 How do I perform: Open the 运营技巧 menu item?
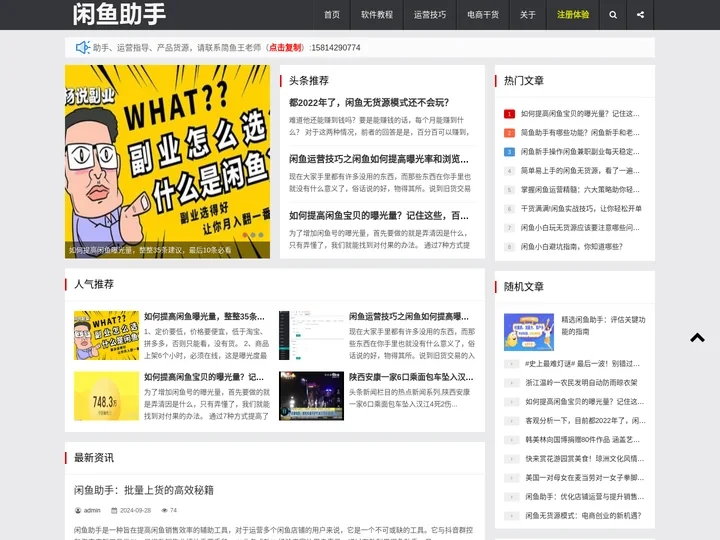[x=429, y=15]
